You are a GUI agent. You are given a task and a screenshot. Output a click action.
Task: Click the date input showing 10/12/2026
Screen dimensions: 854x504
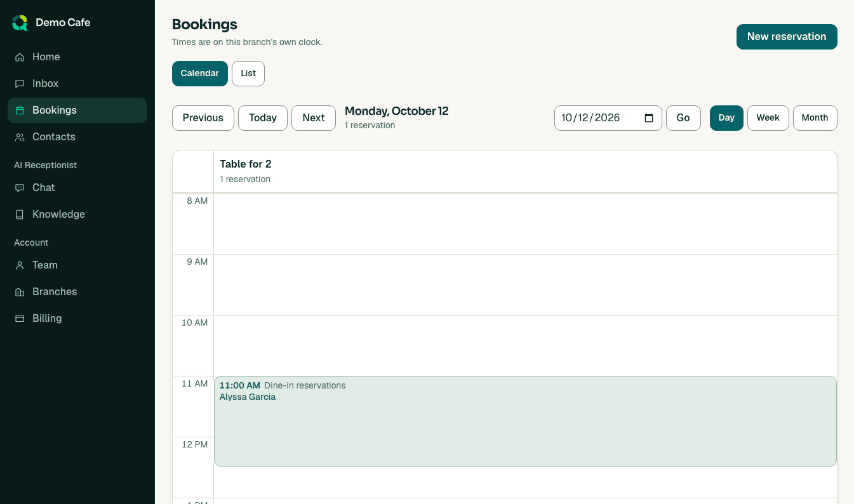608,118
